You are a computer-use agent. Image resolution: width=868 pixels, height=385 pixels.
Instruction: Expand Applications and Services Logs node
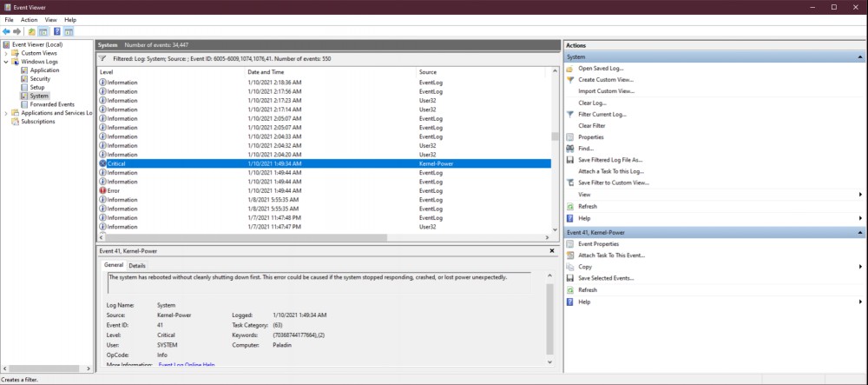[6, 113]
